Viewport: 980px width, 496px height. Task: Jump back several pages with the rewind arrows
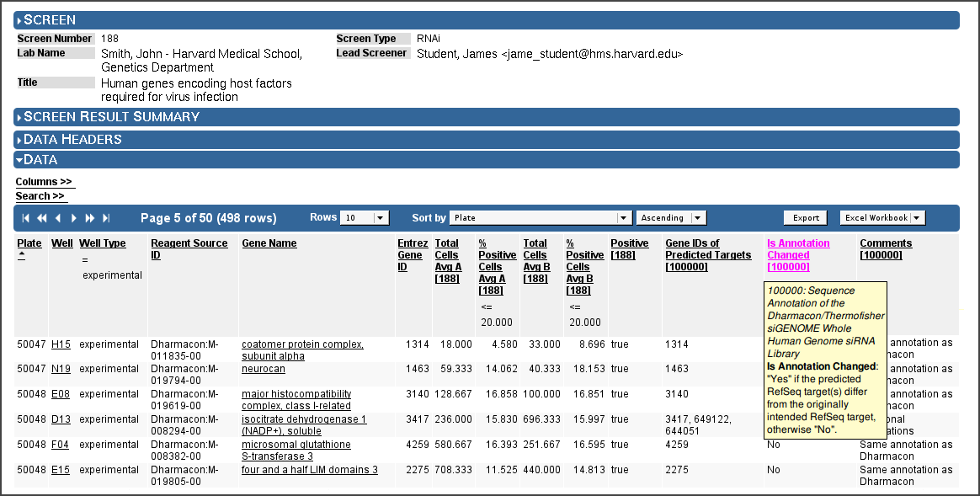click(42, 217)
